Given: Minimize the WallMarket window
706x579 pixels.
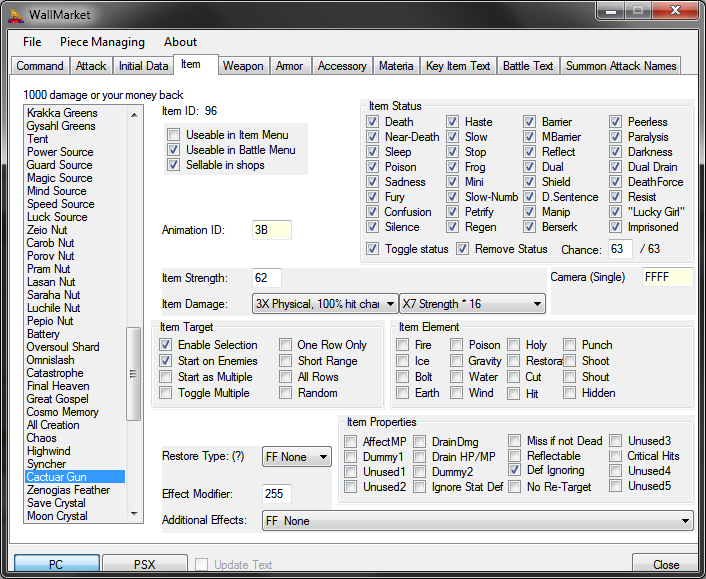Looking at the screenshot, I should 611,11.
